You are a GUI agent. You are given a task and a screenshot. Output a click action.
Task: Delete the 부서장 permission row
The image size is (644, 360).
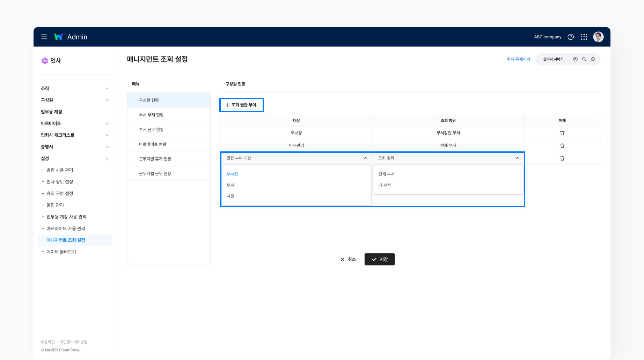tap(562, 133)
